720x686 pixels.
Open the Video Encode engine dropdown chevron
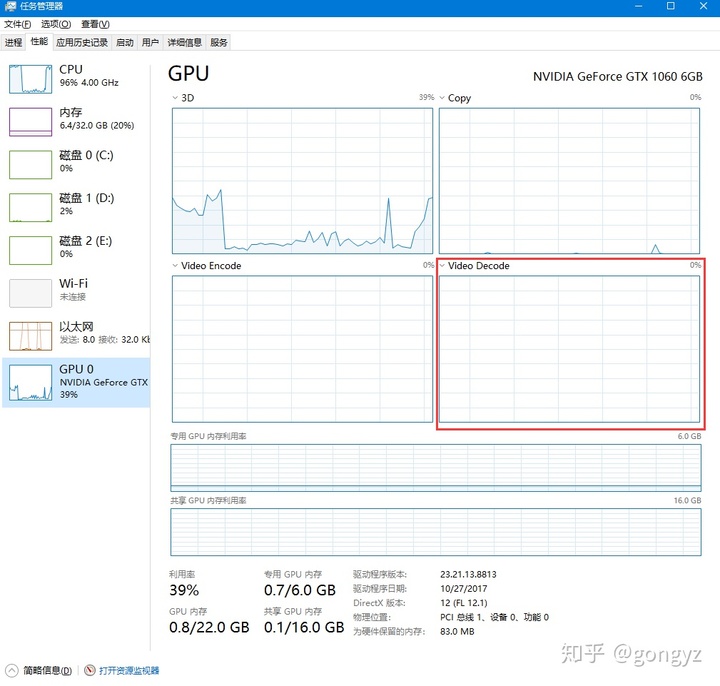(x=175, y=265)
